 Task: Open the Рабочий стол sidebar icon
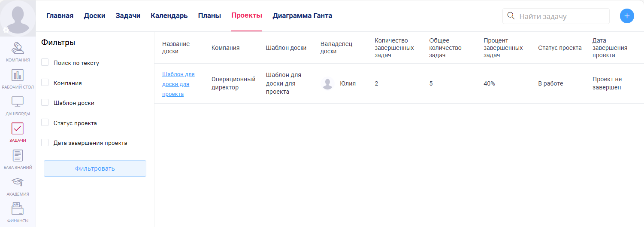[18, 75]
